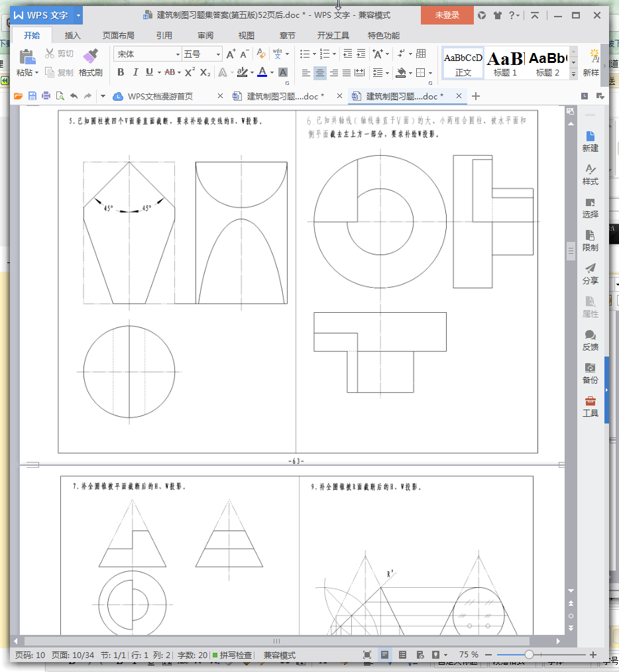This screenshot has height=672, width=619.
Task: Click the 粘贴 paste icon
Action: click(x=27, y=56)
